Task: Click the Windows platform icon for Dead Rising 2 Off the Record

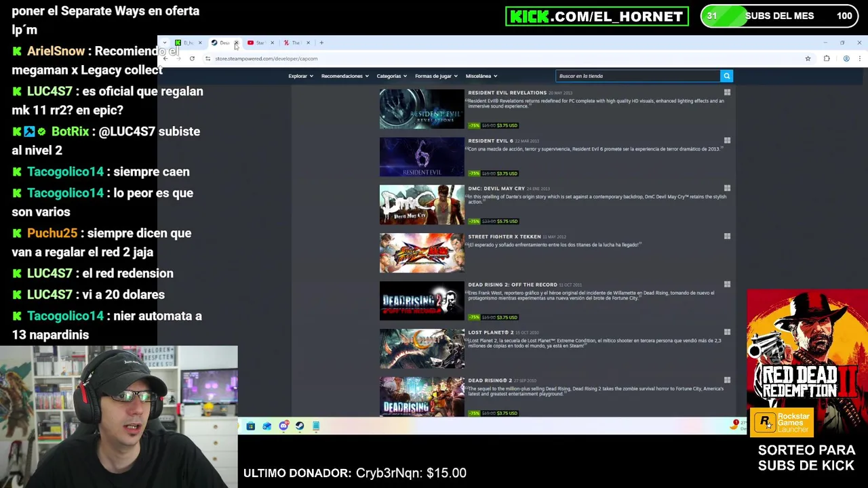Action: tap(727, 285)
